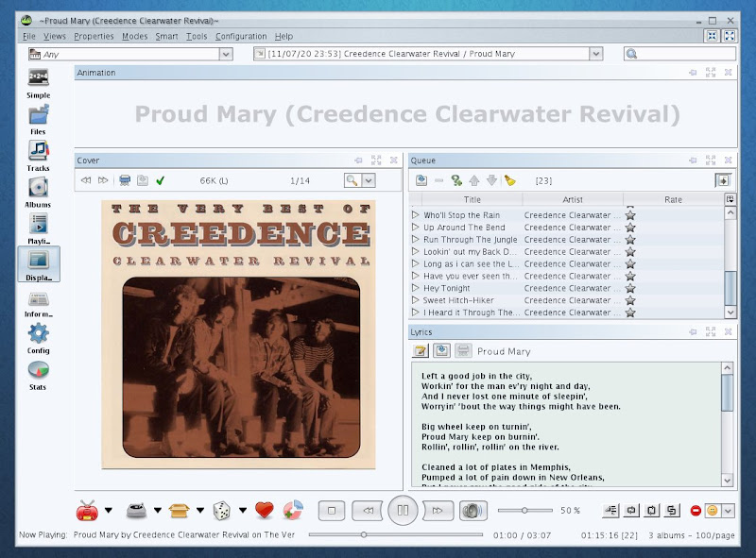The width and height of the screenshot is (756, 558).
Task: Click the cover search magnifier button
Action: [x=352, y=180]
